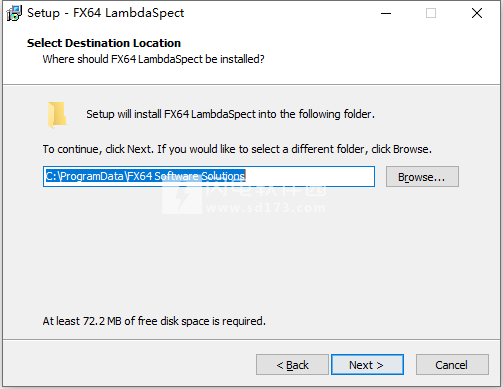Viewport: 503px width, 389px height.
Task: Click the 'Setup will install FX64 LambdaSpect' message
Action: (230, 114)
